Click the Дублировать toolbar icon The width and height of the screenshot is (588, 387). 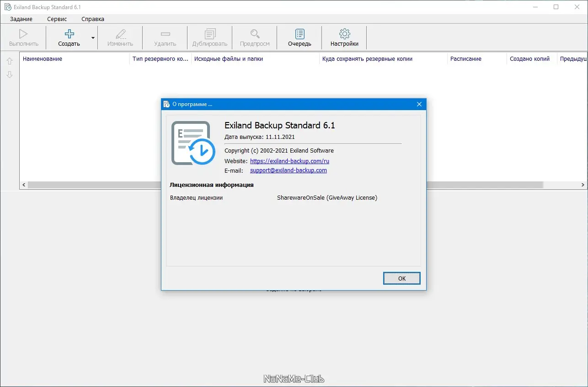point(210,34)
